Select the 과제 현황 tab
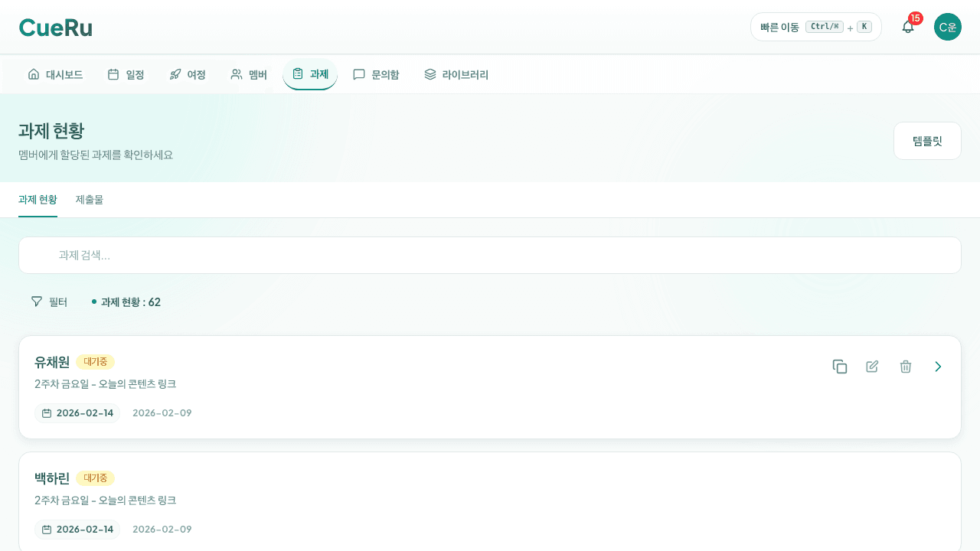The width and height of the screenshot is (980, 551). tap(38, 200)
